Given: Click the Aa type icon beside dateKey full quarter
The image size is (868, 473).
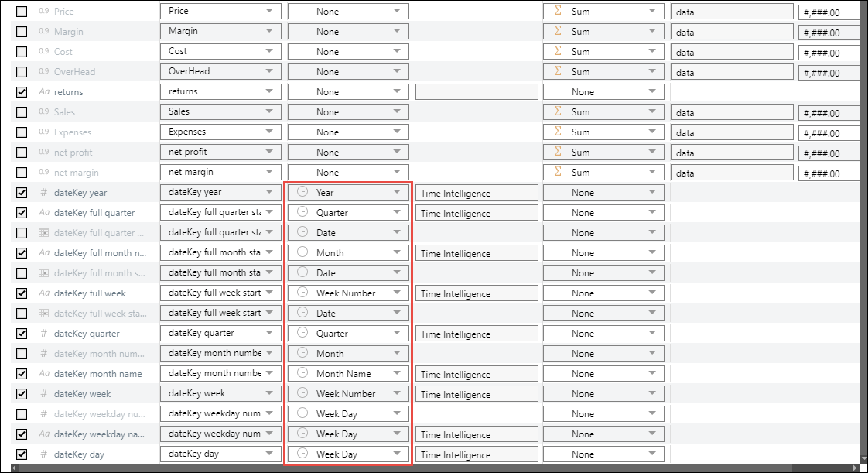Looking at the screenshot, I should coord(44,213).
